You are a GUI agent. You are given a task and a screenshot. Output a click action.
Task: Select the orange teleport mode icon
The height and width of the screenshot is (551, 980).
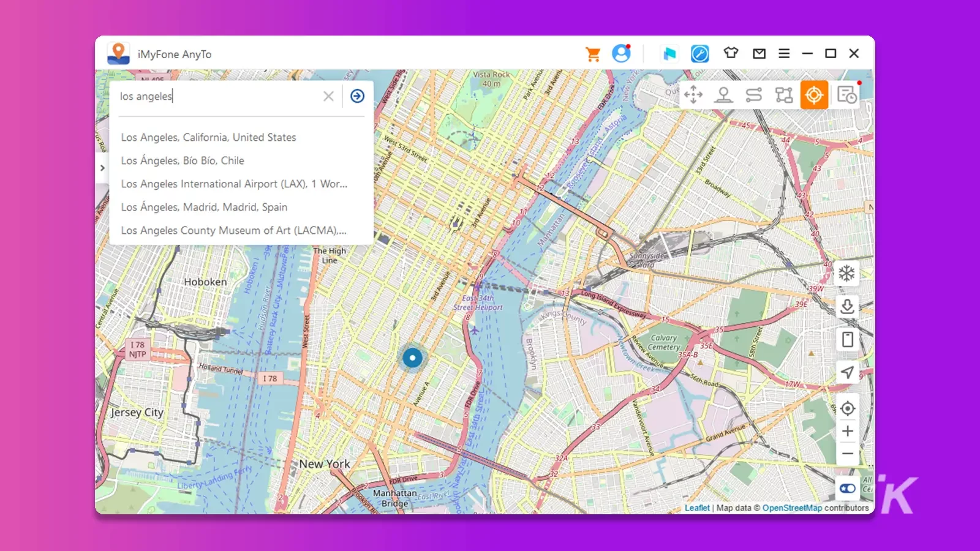tap(814, 95)
